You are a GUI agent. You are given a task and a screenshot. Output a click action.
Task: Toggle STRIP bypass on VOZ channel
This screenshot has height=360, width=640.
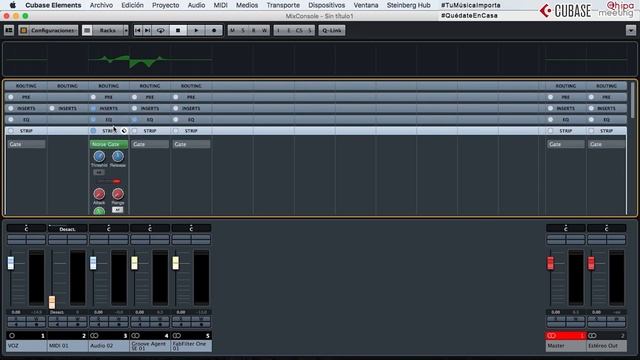pyautogui.click(x=11, y=131)
